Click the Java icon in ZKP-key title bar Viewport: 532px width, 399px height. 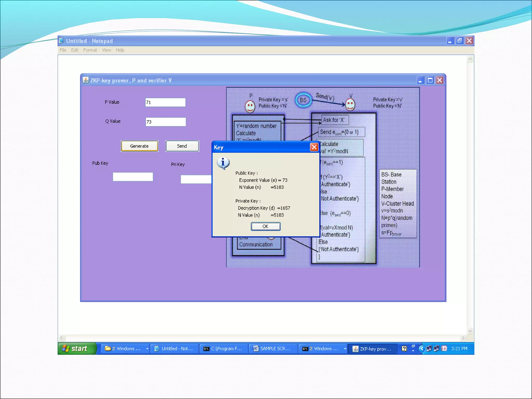86,80
